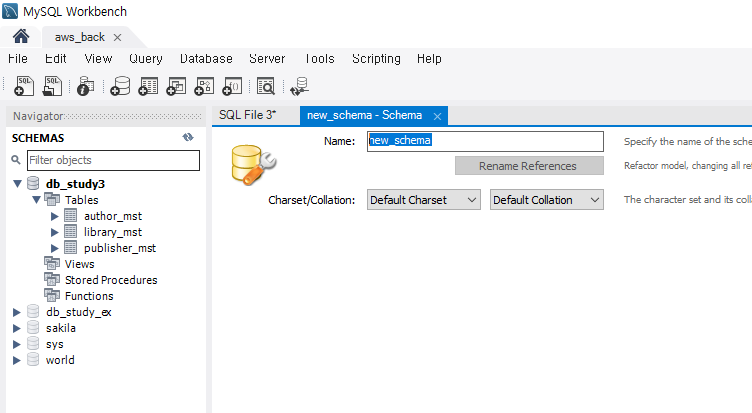Create new stored procedure toolbar icon
752x413 pixels.
[204, 86]
